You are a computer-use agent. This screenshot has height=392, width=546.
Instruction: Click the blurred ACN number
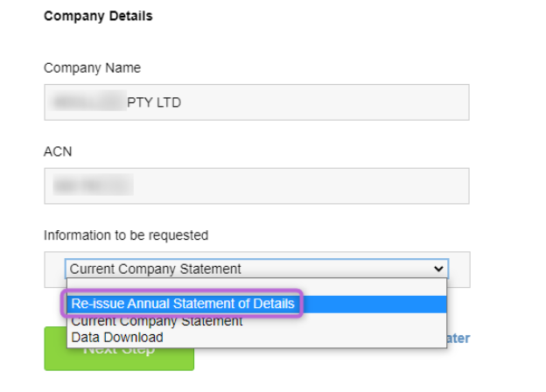(93, 185)
